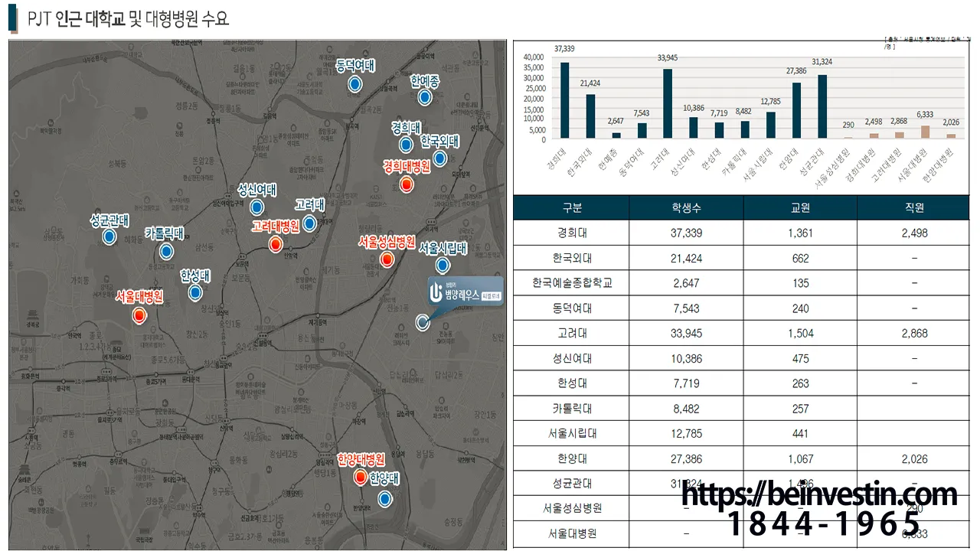Select the tan 서울대병원 bar labeled 6,333

(x=925, y=132)
